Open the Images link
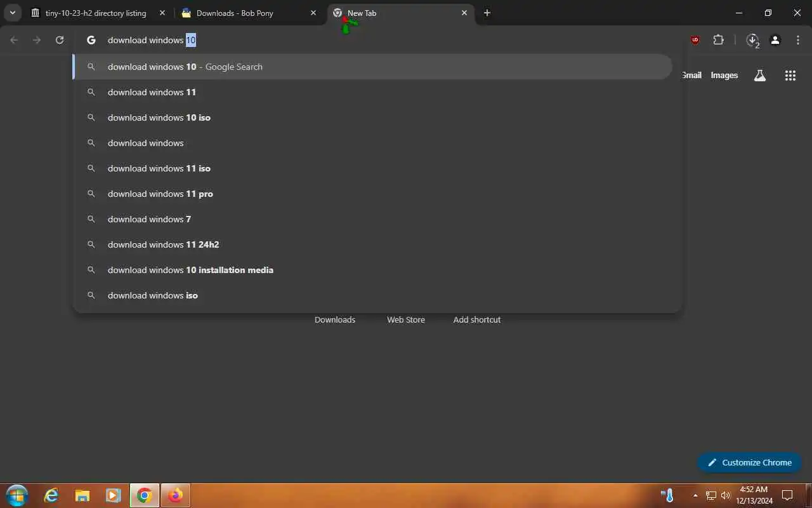Screen dimensions: 812x508 (724, 75)
